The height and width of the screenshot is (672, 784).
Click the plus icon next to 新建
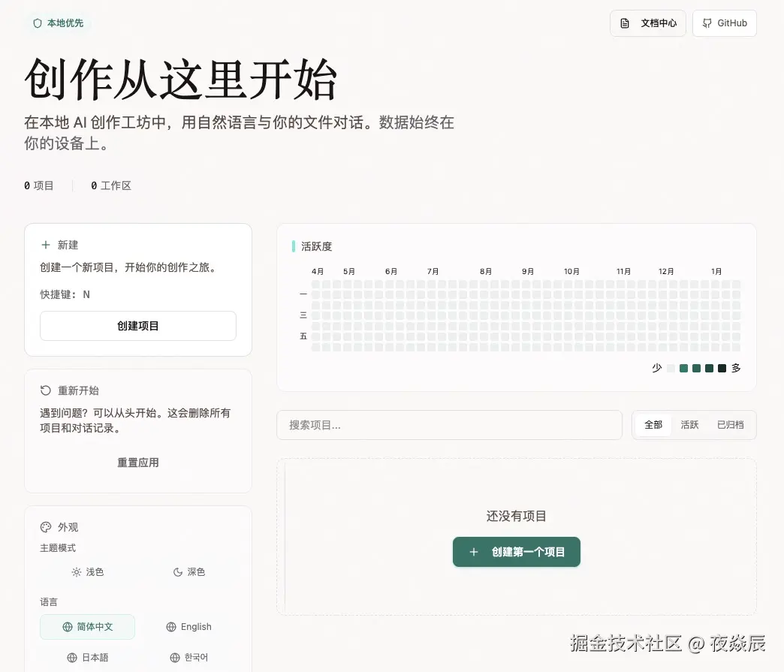(x=46, y=245)
